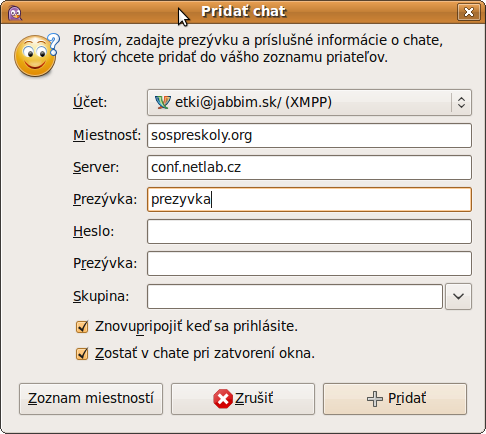Open the Zoznam miestností room list
The image size is (486, 434).
(91, 399)
